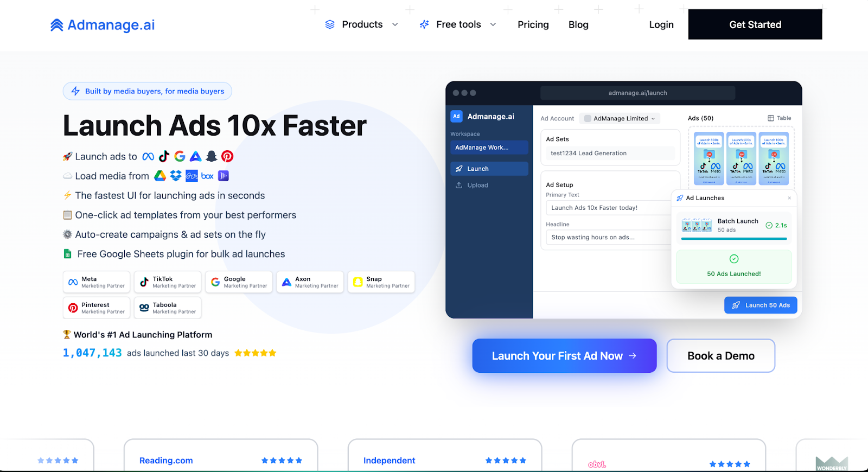Image resolution: width=868 pixels, height=472 pixels.
Task: Click the Dropbox icon after 'Load media from'
Action: click(176, 176)
